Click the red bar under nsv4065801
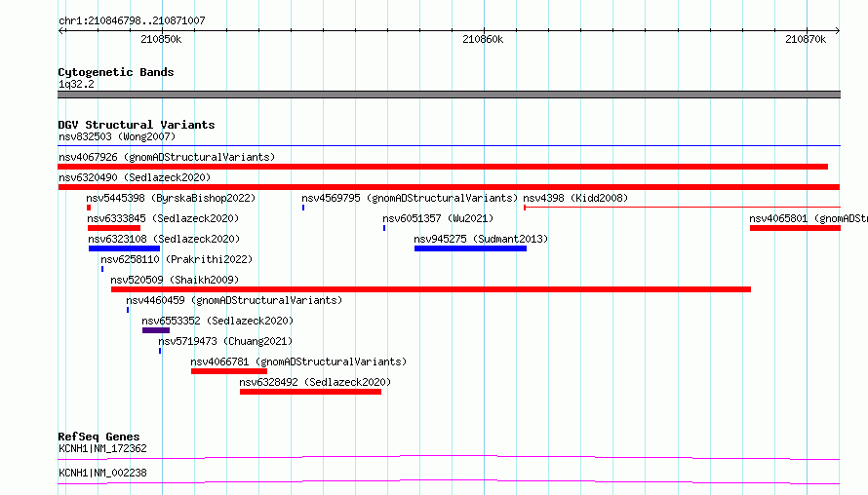This screenshot has height=495, width=868. 795,228
